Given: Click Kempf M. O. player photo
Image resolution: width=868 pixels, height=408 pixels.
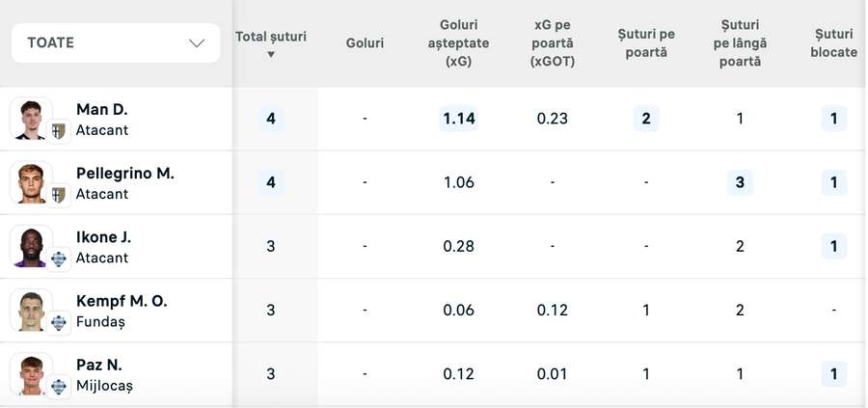Looking at the screenshot, I should (x=31, y=310).
